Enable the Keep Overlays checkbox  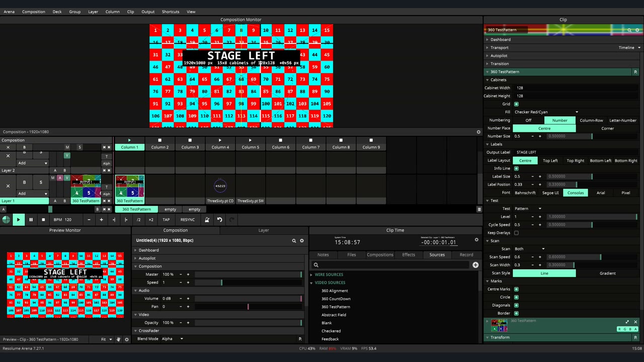point(516,233)
